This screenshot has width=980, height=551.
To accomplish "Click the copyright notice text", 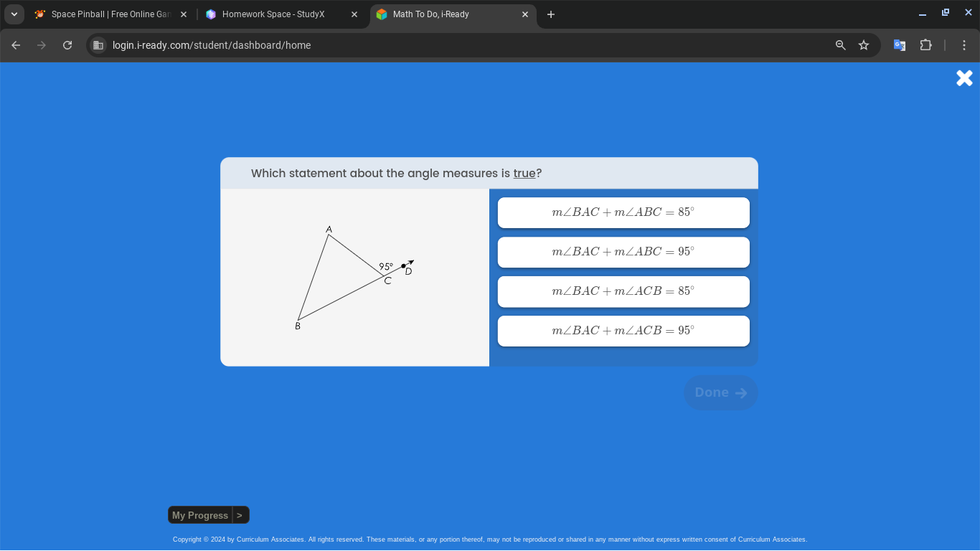I will tap(490, 540).
